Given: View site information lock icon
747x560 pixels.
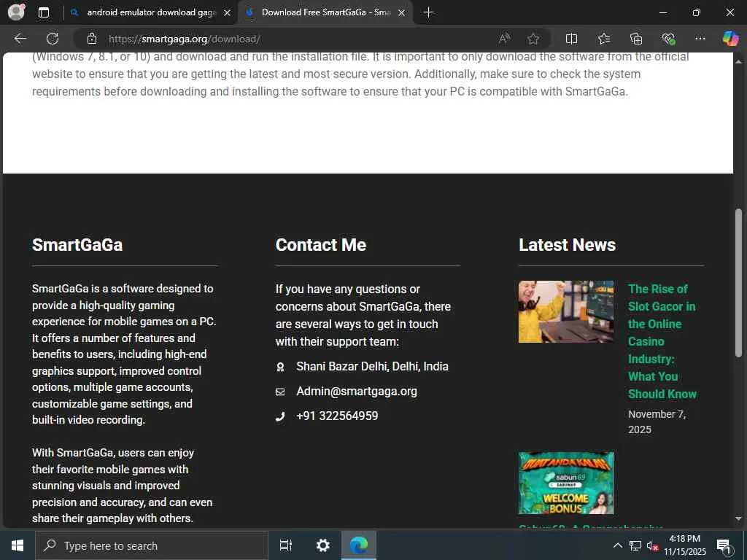Looking at the screenshot, I should (x=91, y=39).
